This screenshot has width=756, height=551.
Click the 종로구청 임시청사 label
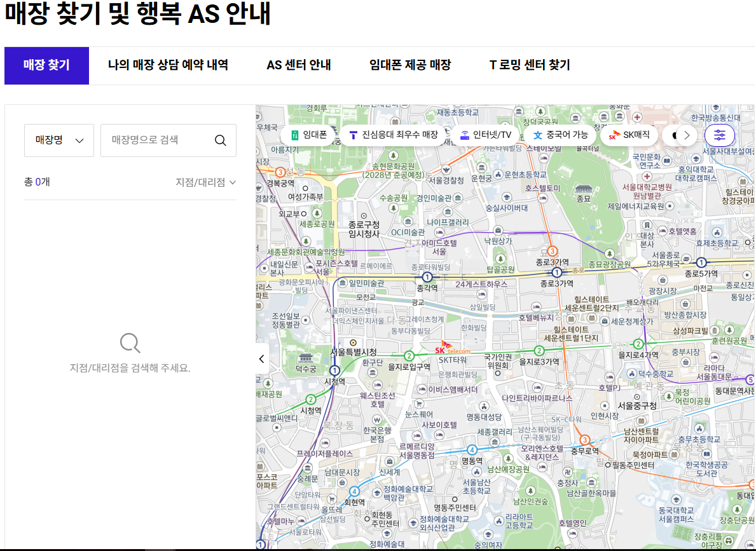pos(364,229)
